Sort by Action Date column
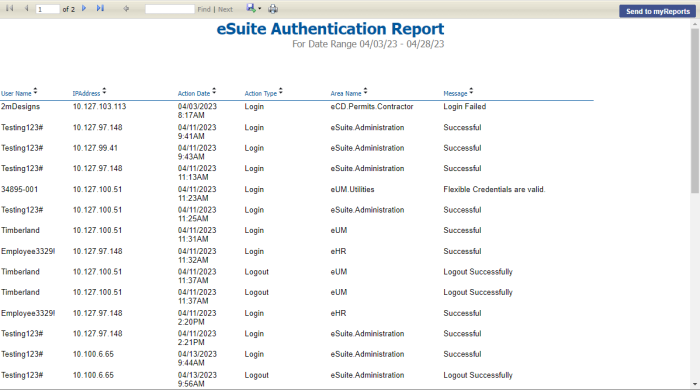This screenshot has height=390, width=700. (214, 91)
